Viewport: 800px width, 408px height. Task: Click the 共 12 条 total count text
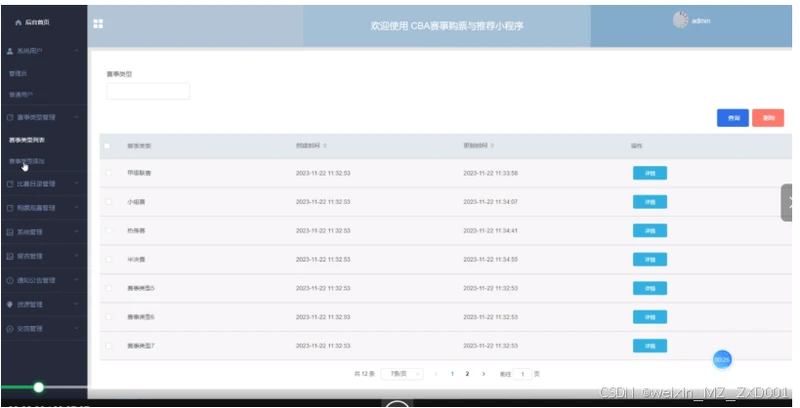coord(364,374)
